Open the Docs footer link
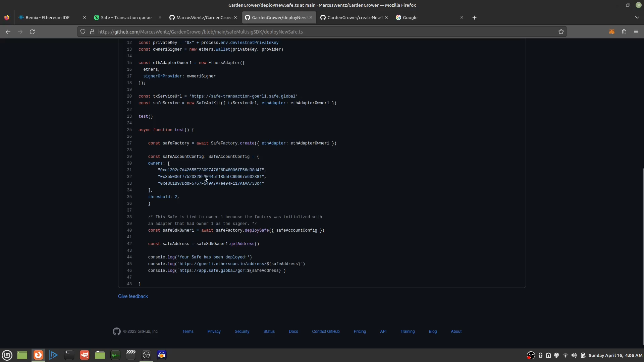The height and width of the screenshot is (362, 644). click(x=293, y=331)
